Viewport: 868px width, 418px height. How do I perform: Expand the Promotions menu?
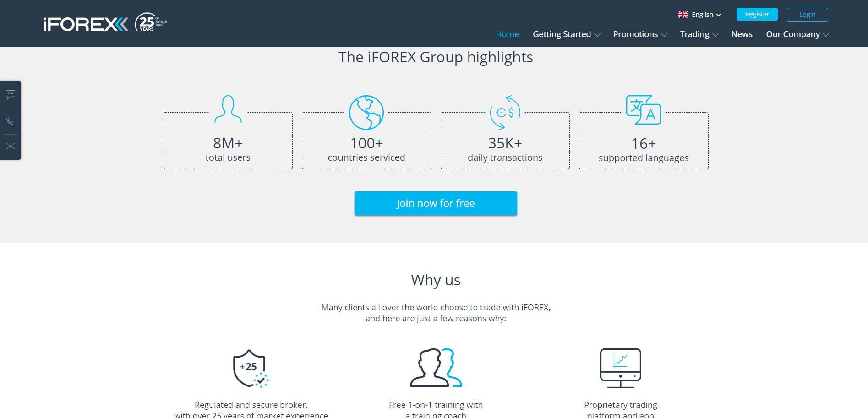pos(640,34)
